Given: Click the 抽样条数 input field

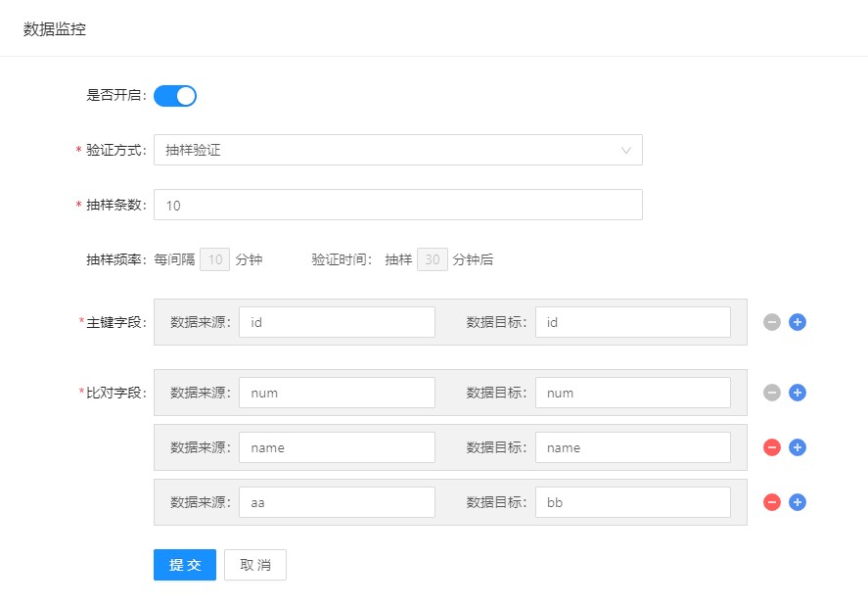Looking at the screenshot, I should tap(397, 205).
